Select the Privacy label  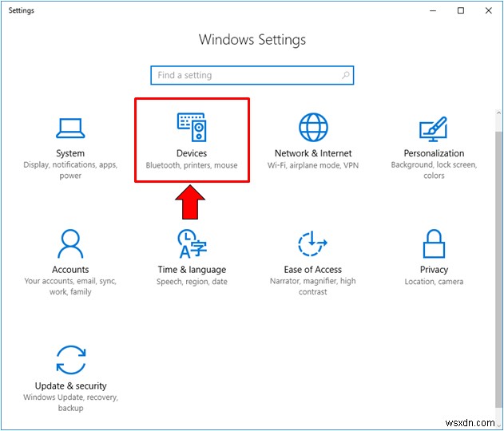tap(434, 270)
